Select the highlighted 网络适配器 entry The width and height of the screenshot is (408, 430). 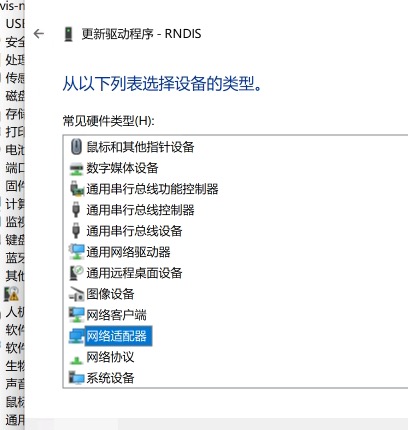118,336
